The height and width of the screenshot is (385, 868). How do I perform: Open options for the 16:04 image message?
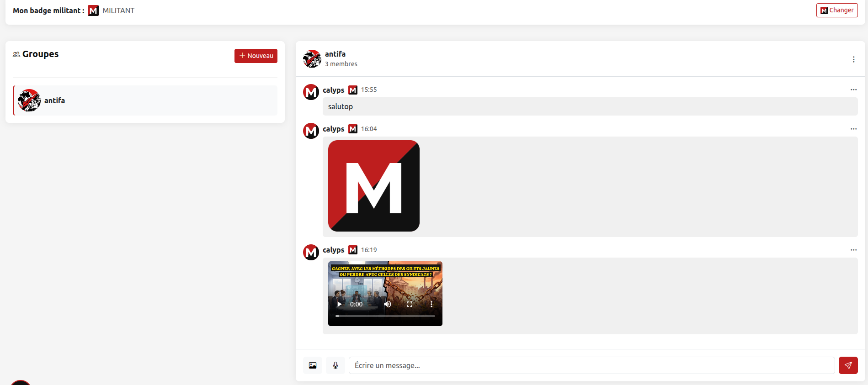tap(853, 129)
